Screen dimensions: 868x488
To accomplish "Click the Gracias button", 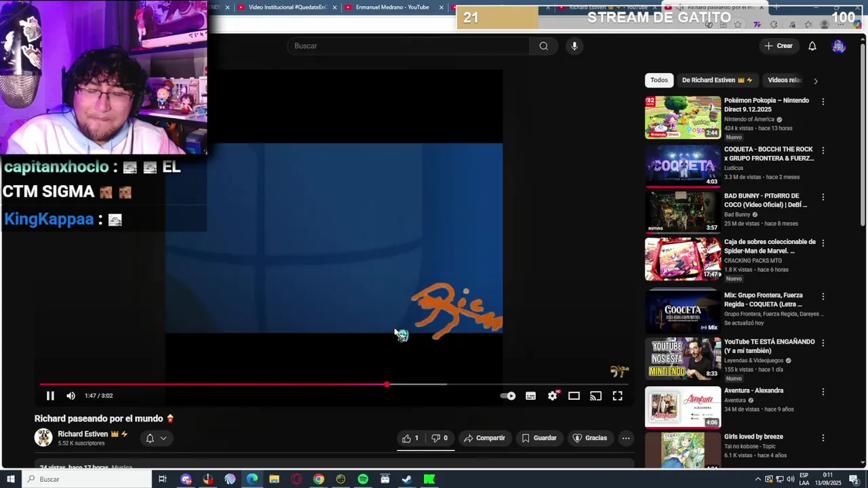I will coord(590,438).
